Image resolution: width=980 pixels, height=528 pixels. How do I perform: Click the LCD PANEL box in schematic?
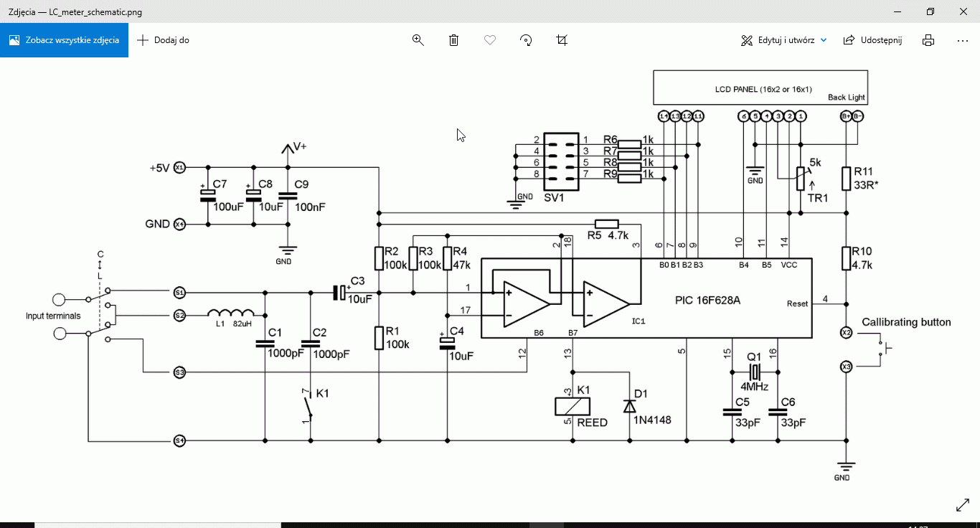760,88
